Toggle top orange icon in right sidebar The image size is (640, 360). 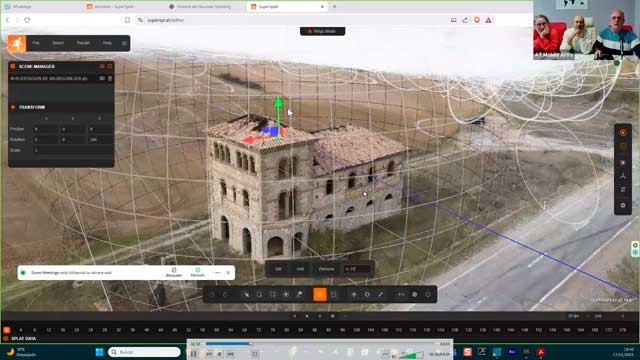point(623,133)
